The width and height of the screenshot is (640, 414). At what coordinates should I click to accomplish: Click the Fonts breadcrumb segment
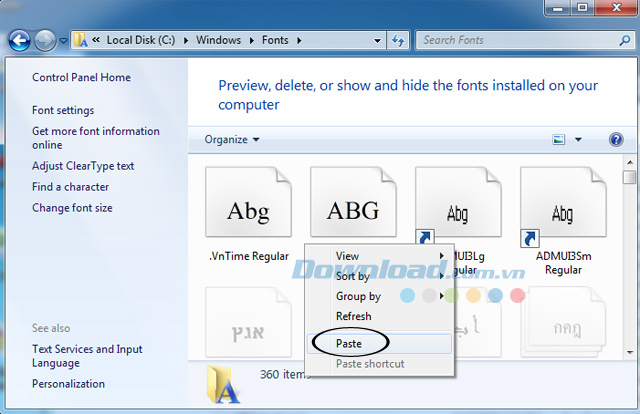tap(275, 40)
